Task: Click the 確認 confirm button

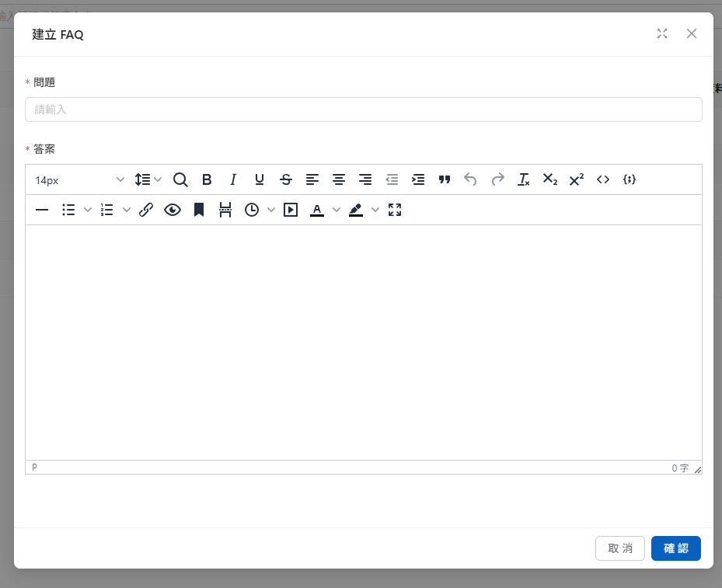Action: (675, 548)
